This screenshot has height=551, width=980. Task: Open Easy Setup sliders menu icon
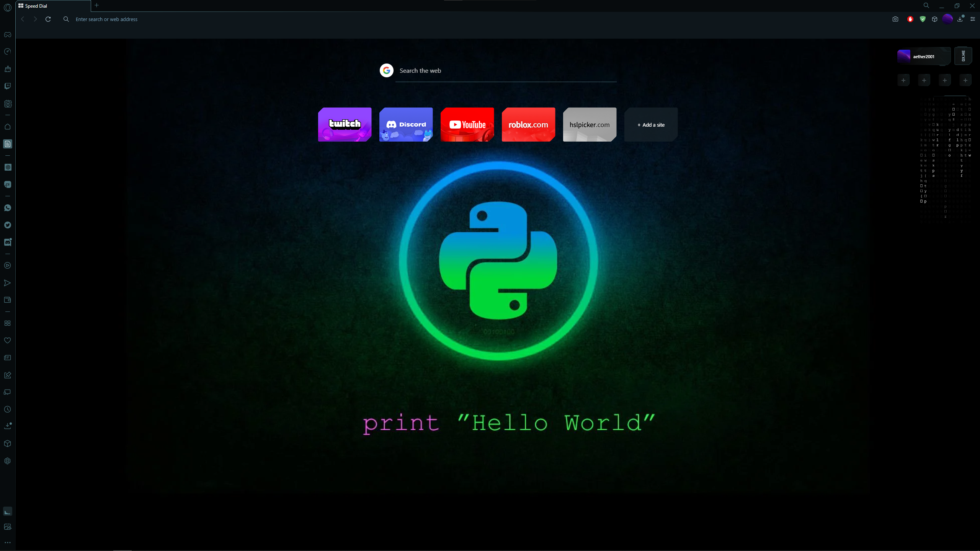tap(973, 19)
